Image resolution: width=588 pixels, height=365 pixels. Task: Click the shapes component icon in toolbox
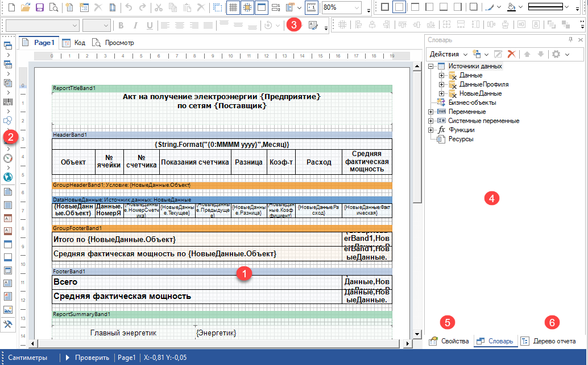pos(8,121)
